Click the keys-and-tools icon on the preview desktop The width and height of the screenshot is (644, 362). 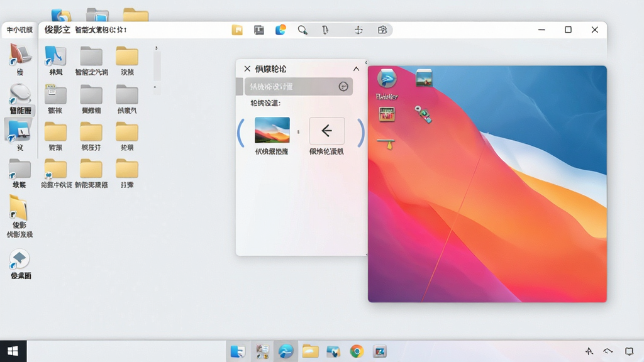pos(423,114)
